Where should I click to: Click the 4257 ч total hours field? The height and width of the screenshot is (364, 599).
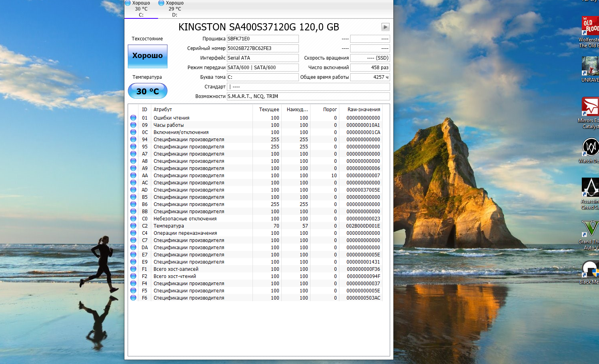[370, 77]
